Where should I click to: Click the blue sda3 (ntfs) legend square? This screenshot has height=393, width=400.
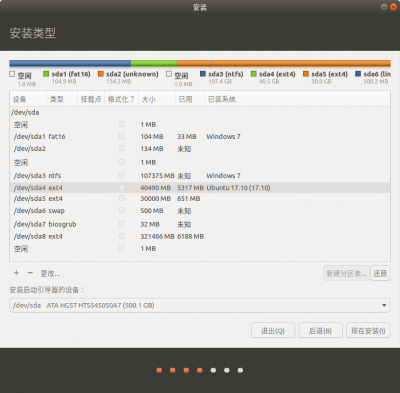[203, 74]
